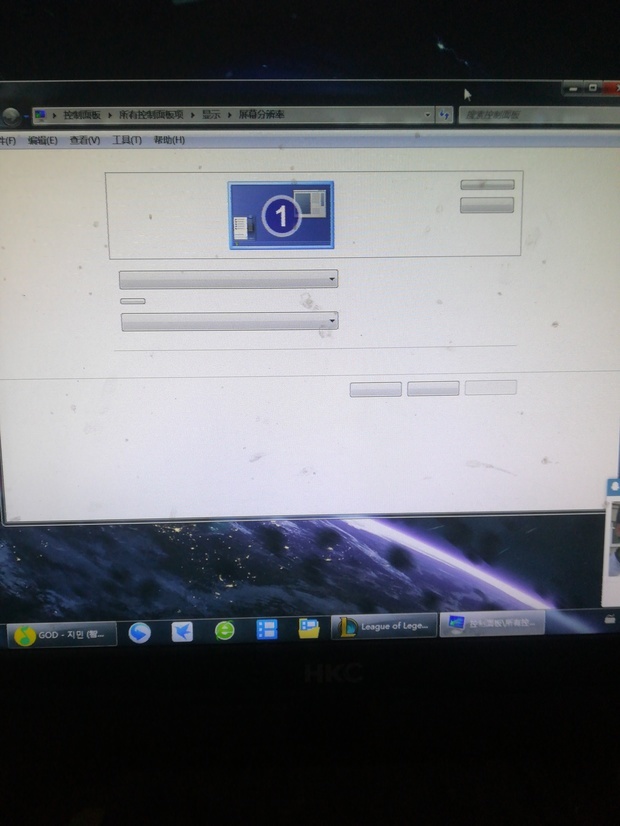
Task: Click the 搜索控制面板 search box
Action: coord(539,115)
